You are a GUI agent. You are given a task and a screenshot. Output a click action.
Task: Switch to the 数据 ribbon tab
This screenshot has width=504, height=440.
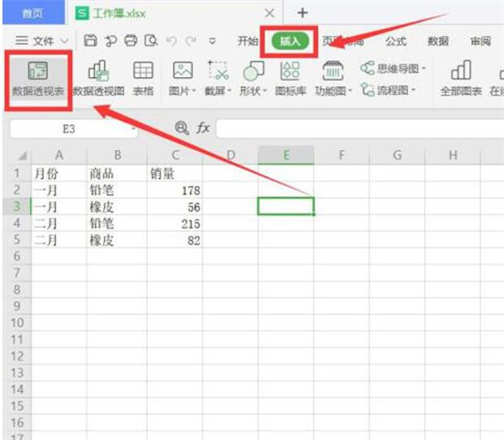coord(438,41)
